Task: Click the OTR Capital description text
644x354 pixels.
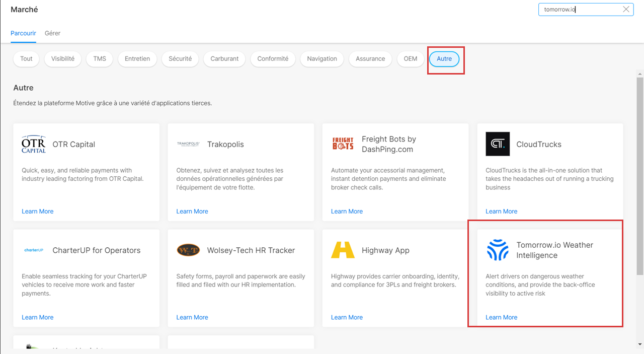Action: [83, 174]
